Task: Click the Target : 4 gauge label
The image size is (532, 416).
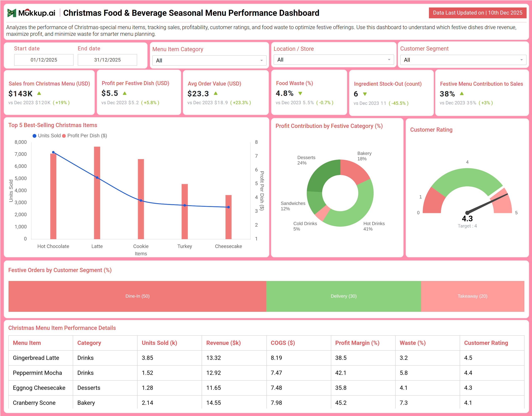Action: 467,226
